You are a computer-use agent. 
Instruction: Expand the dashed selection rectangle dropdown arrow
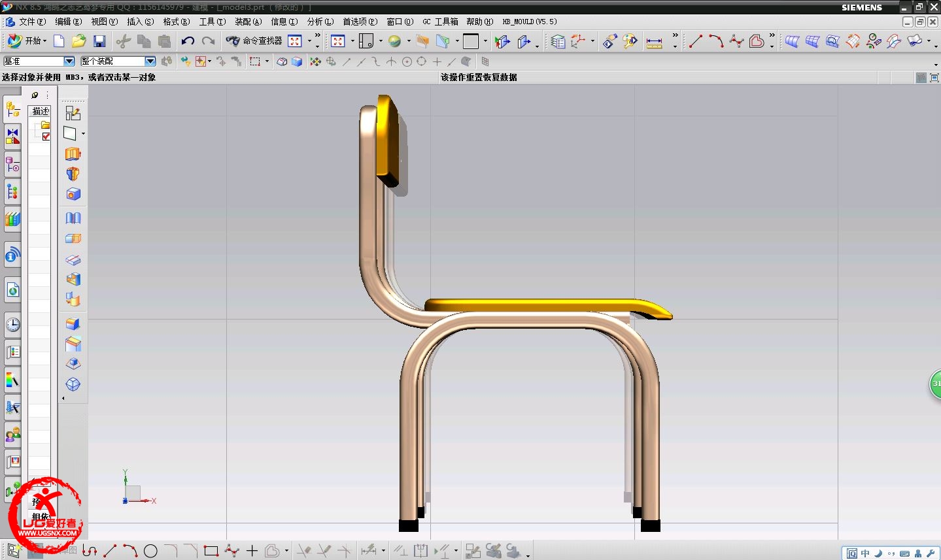click(x=267, y=61)
